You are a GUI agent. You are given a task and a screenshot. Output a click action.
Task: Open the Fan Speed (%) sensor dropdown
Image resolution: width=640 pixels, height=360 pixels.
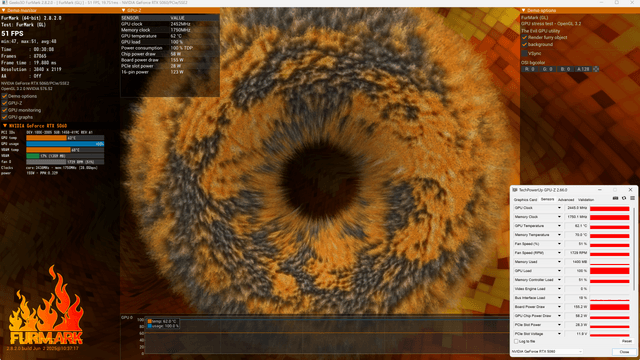(x=559, y=244)
